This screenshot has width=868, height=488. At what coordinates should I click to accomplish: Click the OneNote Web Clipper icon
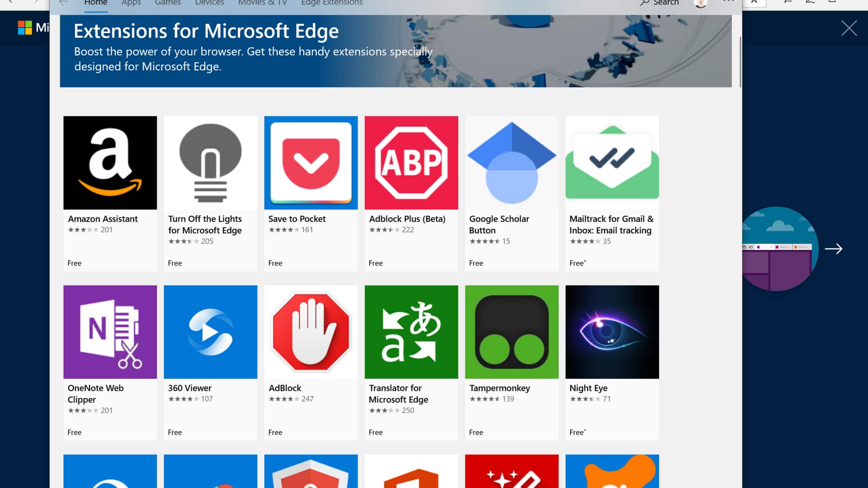(x=110, y=332)
